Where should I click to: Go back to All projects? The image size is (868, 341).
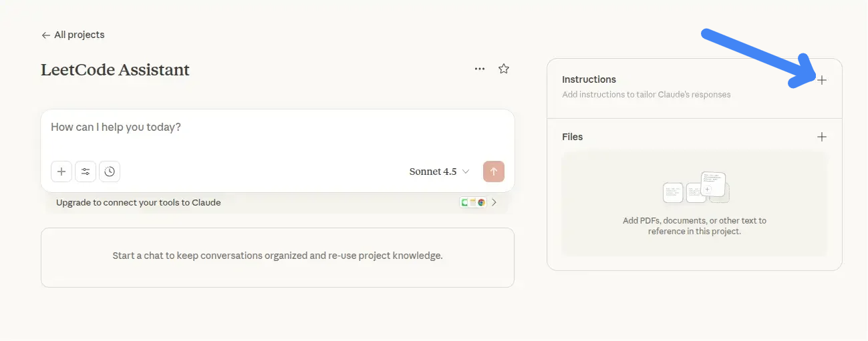(x=79, y=35)
